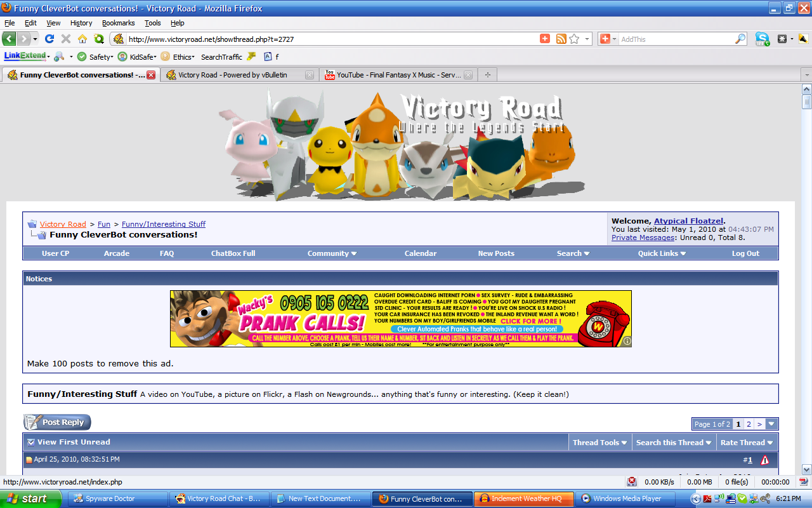This screenshot has width=812, height=508.
Task: Click the browser Back arrow button
Action: click(x=10, y=39)
